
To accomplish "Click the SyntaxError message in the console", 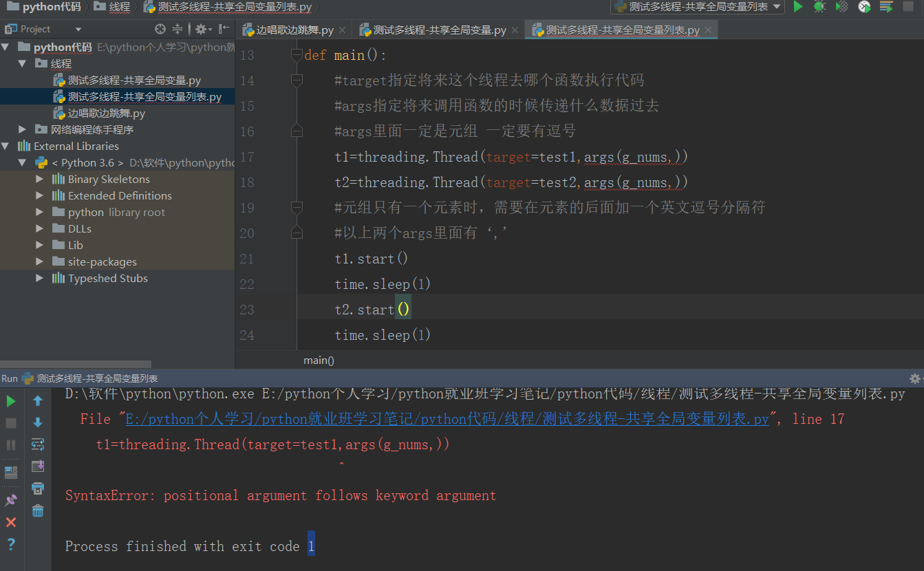I will coord(281,495).
